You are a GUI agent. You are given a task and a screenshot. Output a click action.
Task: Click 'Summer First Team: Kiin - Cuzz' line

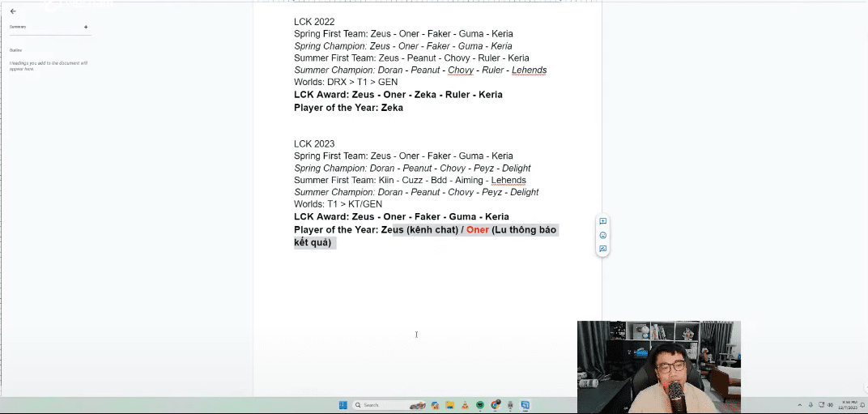click(410, 180)
